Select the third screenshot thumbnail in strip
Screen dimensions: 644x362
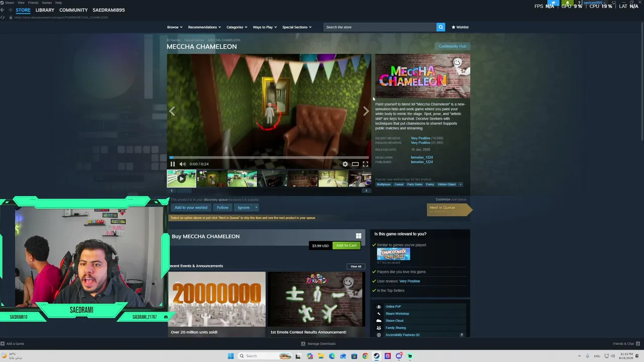tap(242, 178)
